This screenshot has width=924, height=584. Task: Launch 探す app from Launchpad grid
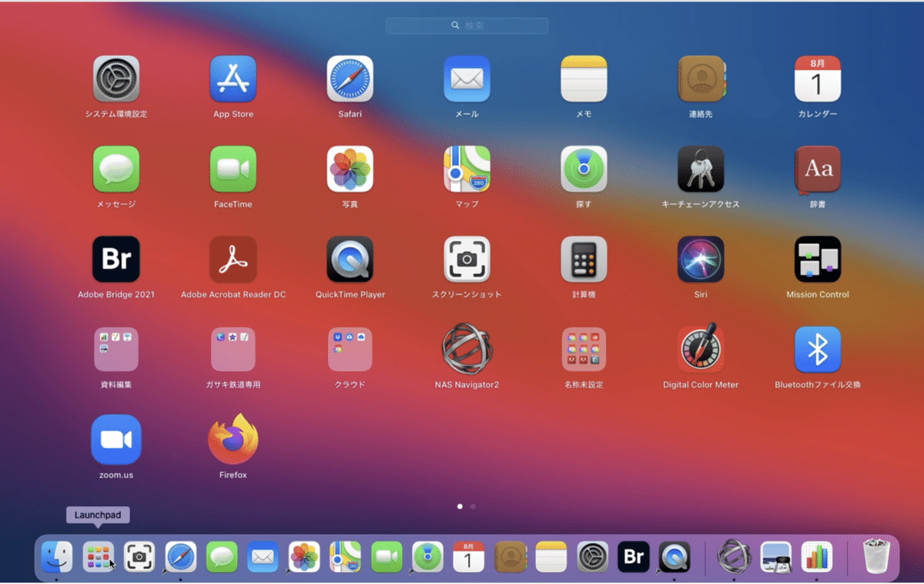point(584,169)
